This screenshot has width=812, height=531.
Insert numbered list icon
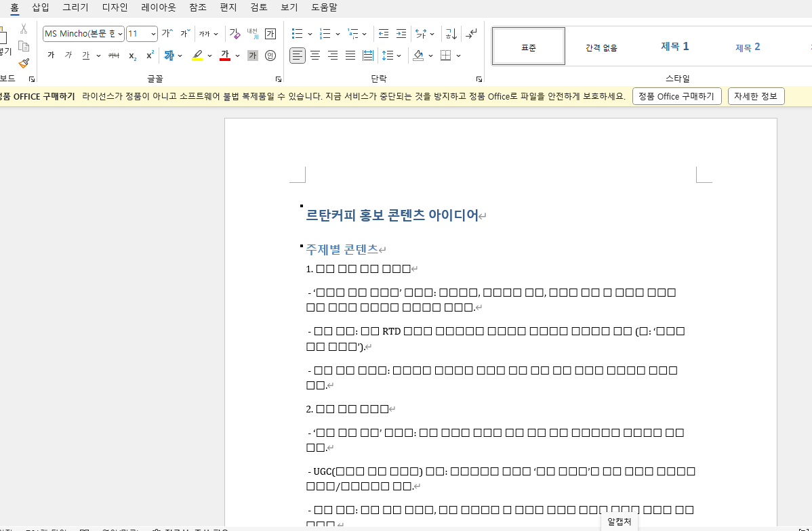[325, 34]
